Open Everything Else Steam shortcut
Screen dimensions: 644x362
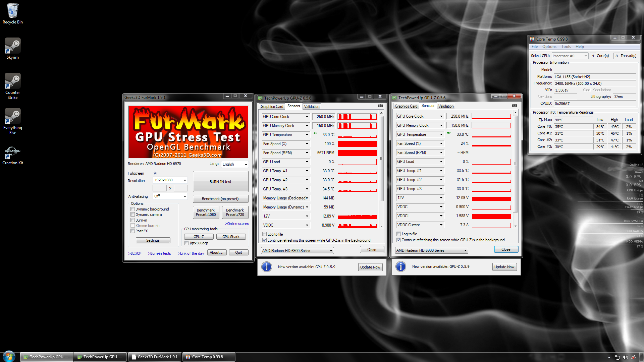[12, 121]
